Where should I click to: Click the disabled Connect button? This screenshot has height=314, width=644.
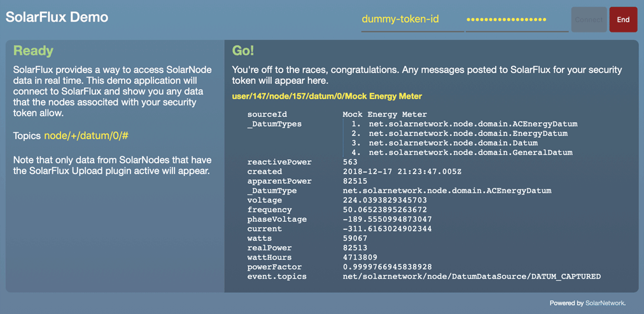point(589,20)
